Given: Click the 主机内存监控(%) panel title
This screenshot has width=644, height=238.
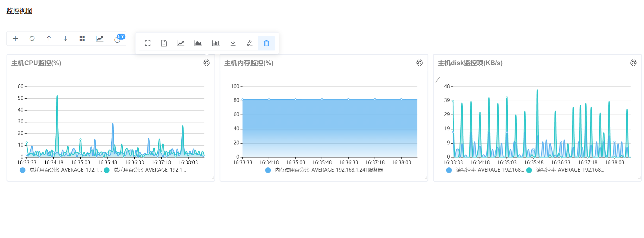Looking at the screenshot, I should click(249, 63).
